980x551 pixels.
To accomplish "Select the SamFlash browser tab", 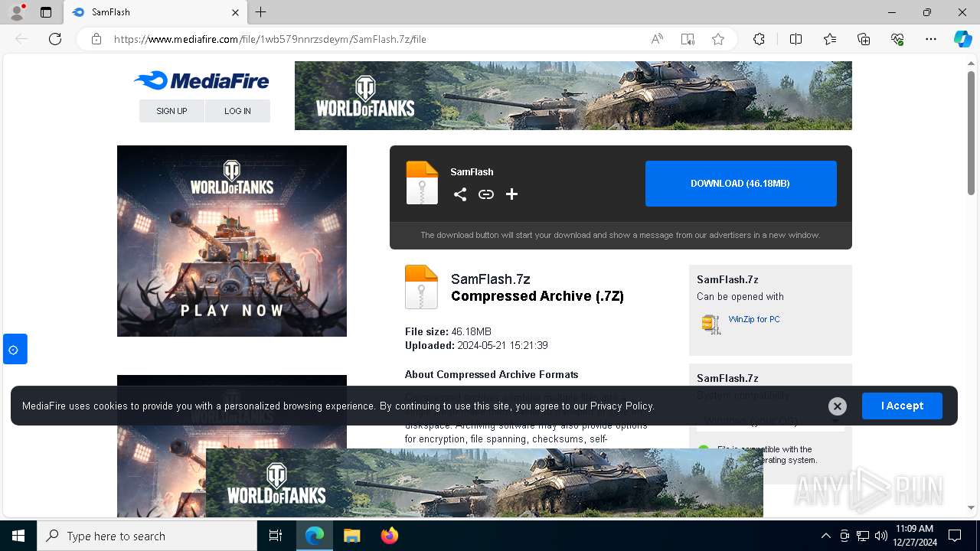I will 155,12.
